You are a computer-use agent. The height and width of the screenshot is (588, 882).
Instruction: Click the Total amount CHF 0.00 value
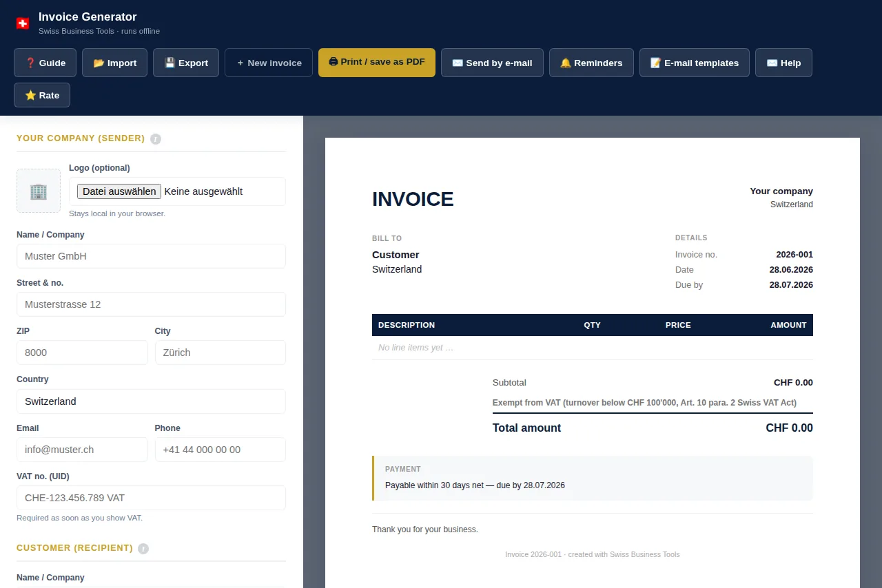[789, 428]
